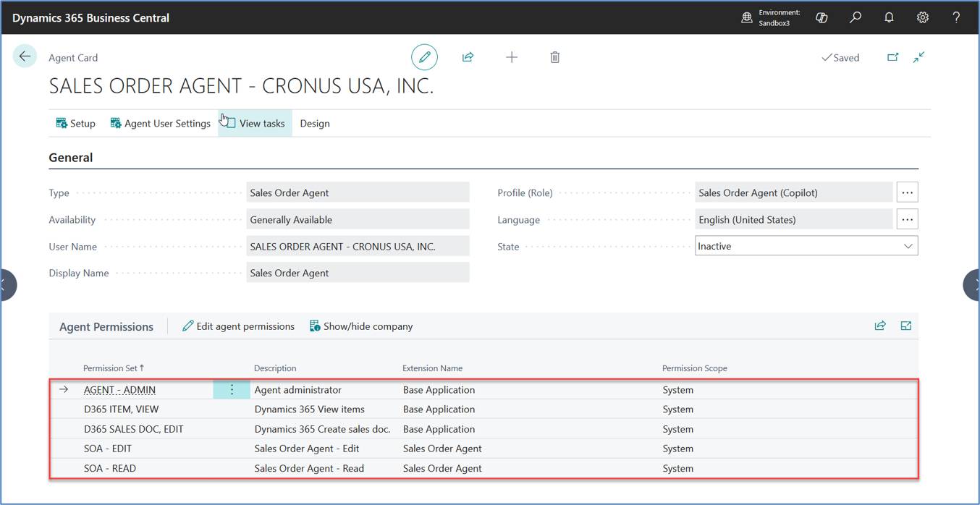Open the AGENT - ADMIN permission set link

pyautogui.click(x=119, y=389)
